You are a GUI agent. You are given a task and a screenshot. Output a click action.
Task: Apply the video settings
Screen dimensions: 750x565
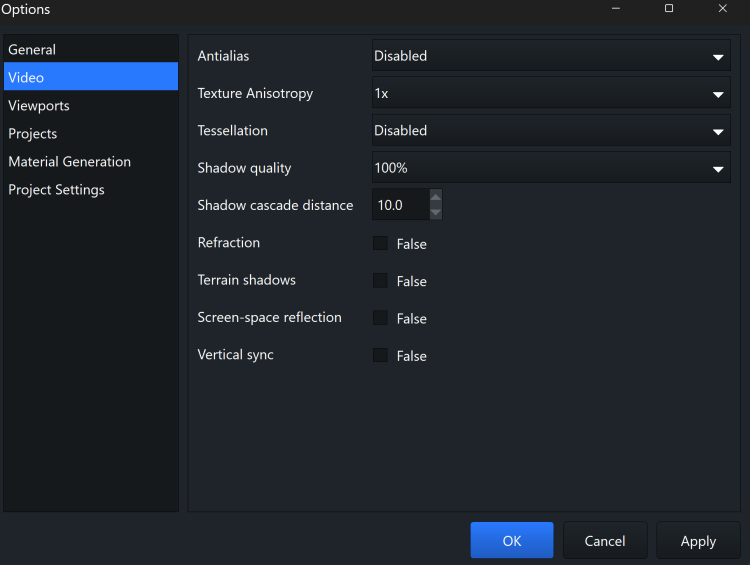698,541
